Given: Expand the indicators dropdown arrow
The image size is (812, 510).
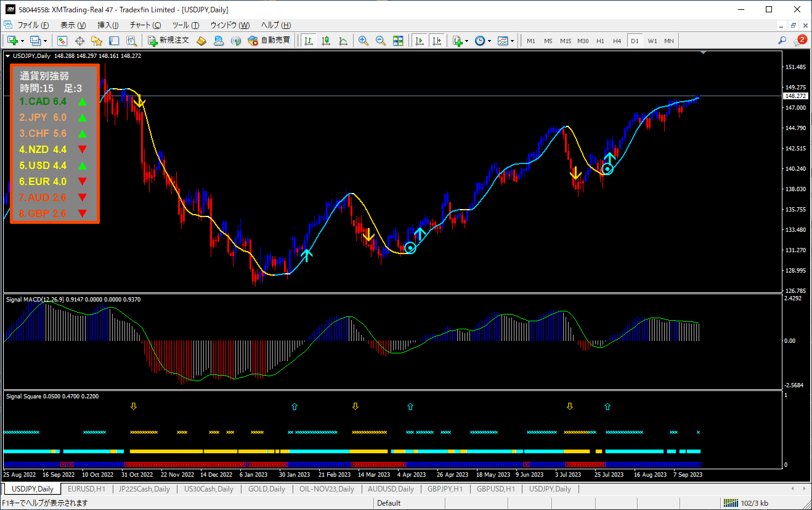Looking at the screenshot, I should (x=467, y=41).
